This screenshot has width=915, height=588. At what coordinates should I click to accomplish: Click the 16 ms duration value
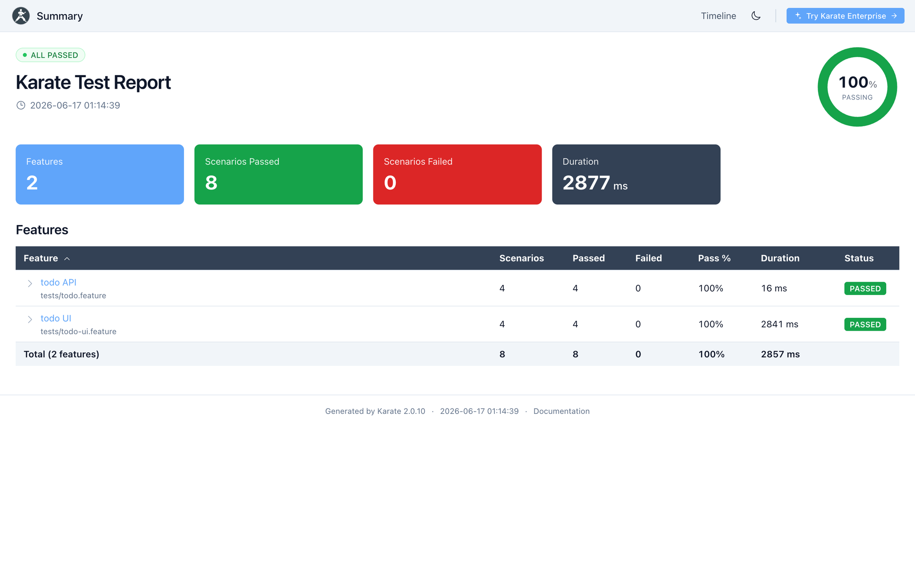pyautogui.click(x=774, y=289)
